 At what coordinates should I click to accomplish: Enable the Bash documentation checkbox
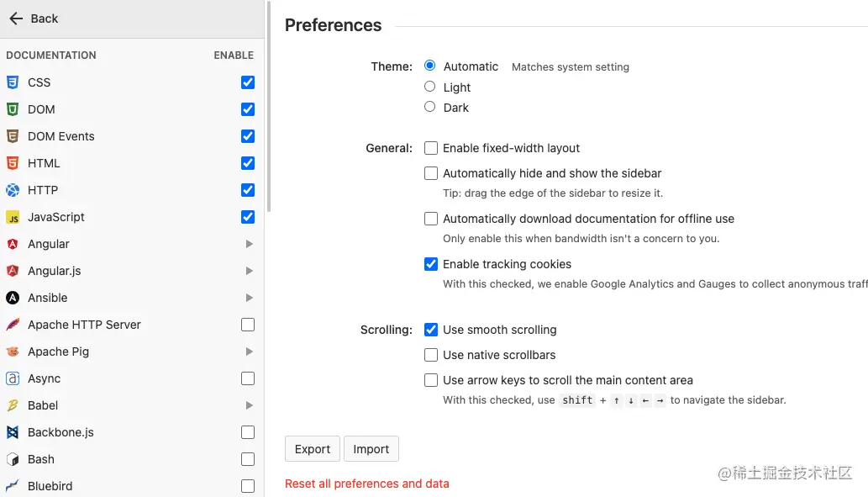(x=248, y=459)
